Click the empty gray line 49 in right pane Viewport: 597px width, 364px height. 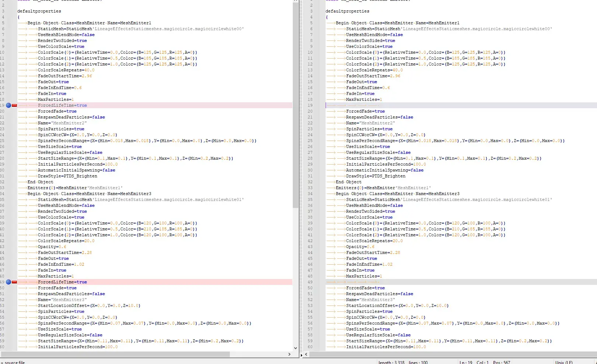[461, 282]
